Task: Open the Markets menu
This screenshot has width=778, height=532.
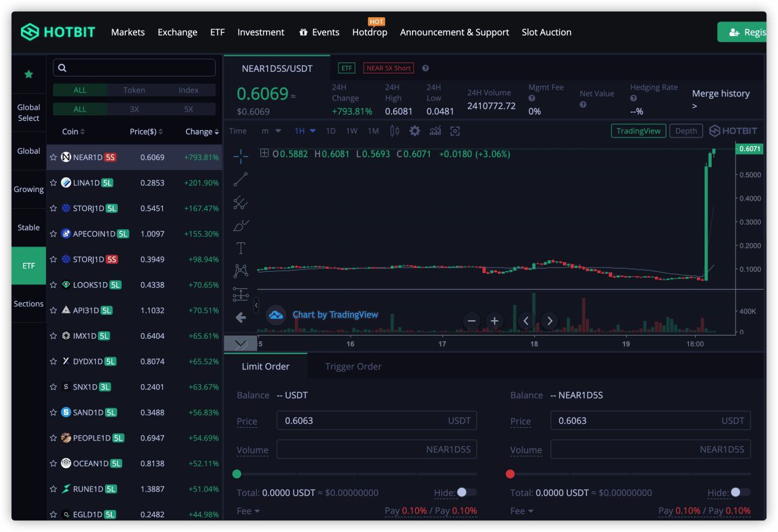Action: pyautogui.click(x=128, y=32)
